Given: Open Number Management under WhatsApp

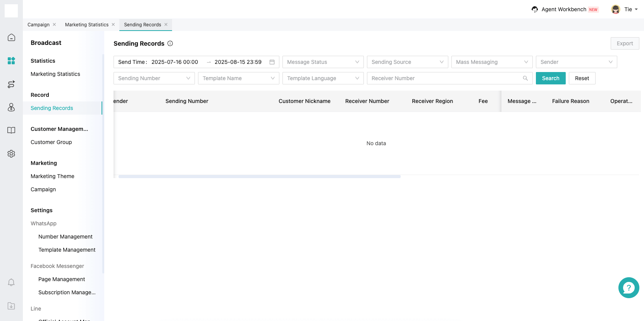Looking at the screenshot, I should 65,237.
